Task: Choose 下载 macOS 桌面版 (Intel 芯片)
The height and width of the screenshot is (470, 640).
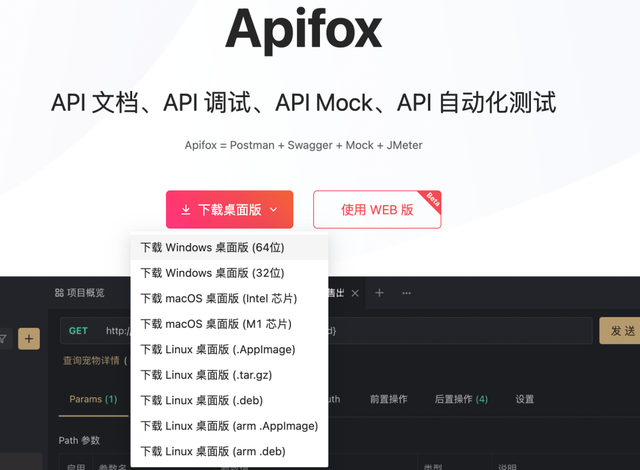Action: (x=229, y=298)
